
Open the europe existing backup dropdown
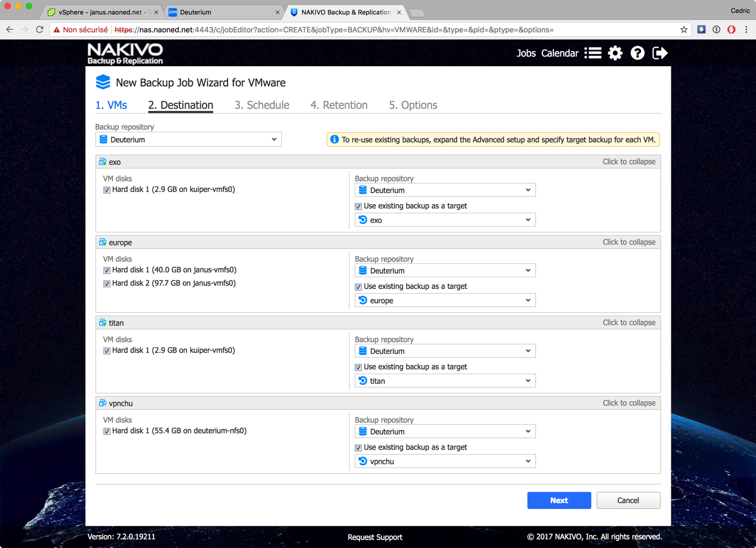coord(445,301)
